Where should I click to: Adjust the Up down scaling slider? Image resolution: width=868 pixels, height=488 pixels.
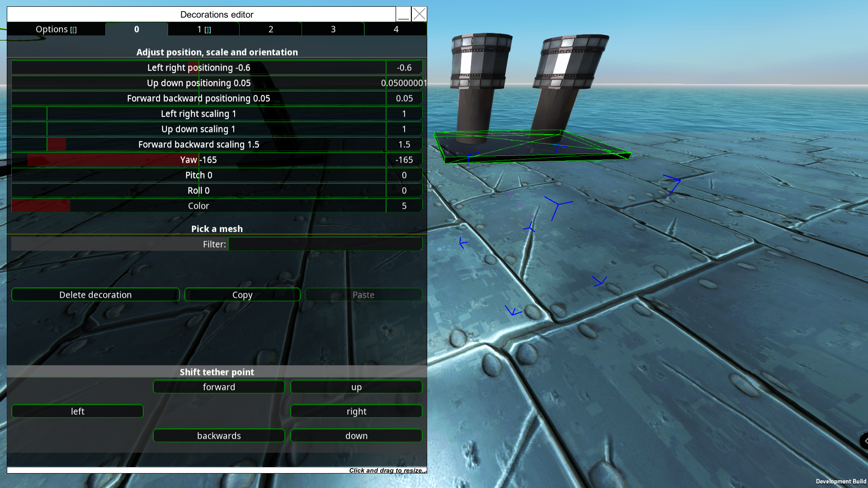pyautogui.click(x=198, y=129)
